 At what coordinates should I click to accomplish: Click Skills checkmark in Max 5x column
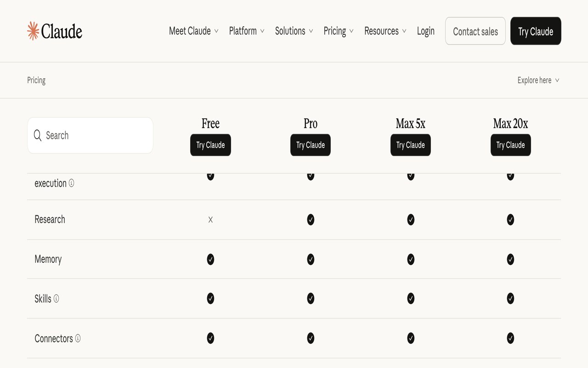(x=411, y=299)
